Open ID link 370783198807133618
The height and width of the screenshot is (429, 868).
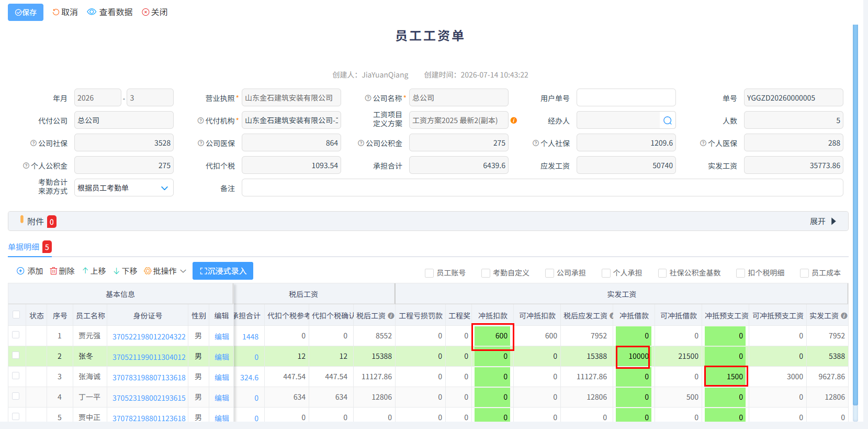point(149,377)
